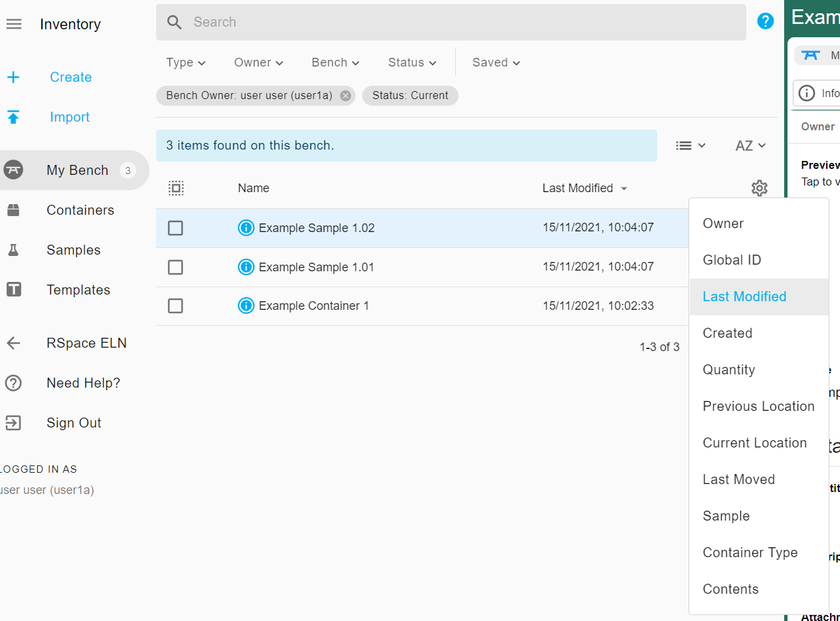840x621 pixels.
Task: Open the Example Sample 1.02 row name
Action: click(316, 228)
